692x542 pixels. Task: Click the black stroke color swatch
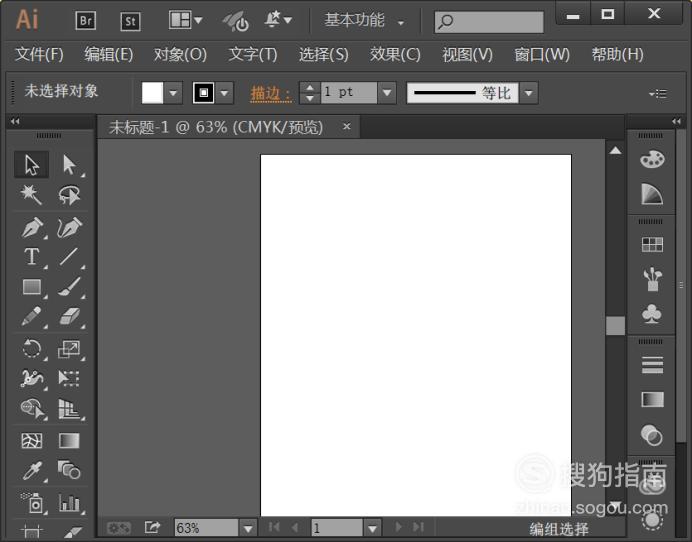203,93
